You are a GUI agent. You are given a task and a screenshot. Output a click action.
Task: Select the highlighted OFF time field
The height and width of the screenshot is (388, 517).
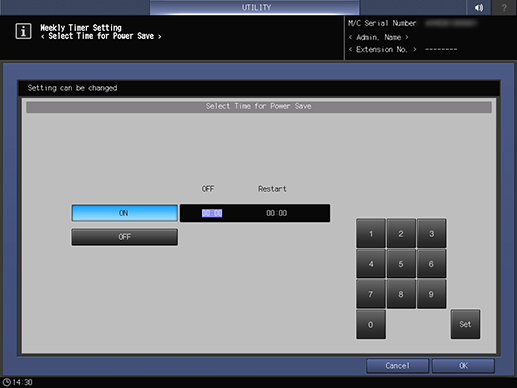click(212, 213)
